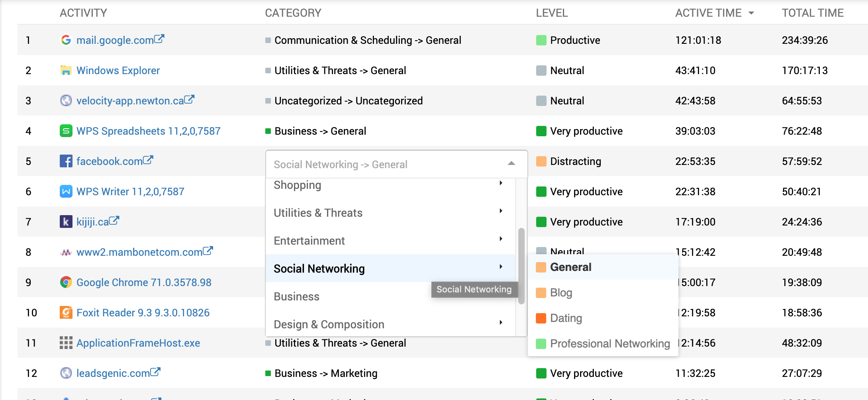868x400 pixels.
Task: Click the category dropdown list scrollbar
Action: 521,266
